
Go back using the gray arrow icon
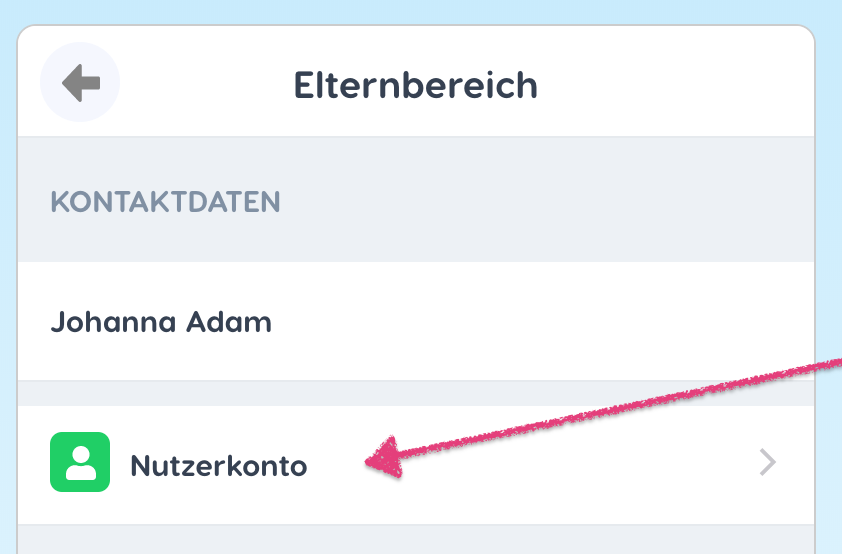(x=81, y=83)
